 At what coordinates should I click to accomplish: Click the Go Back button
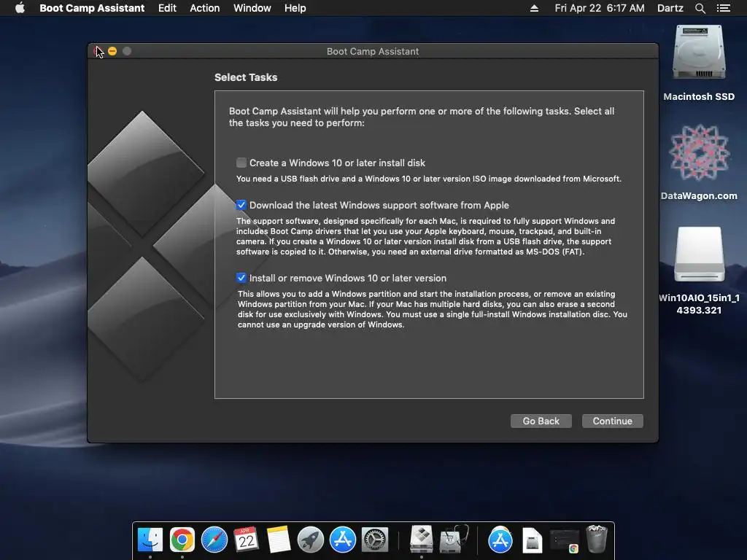541,421
